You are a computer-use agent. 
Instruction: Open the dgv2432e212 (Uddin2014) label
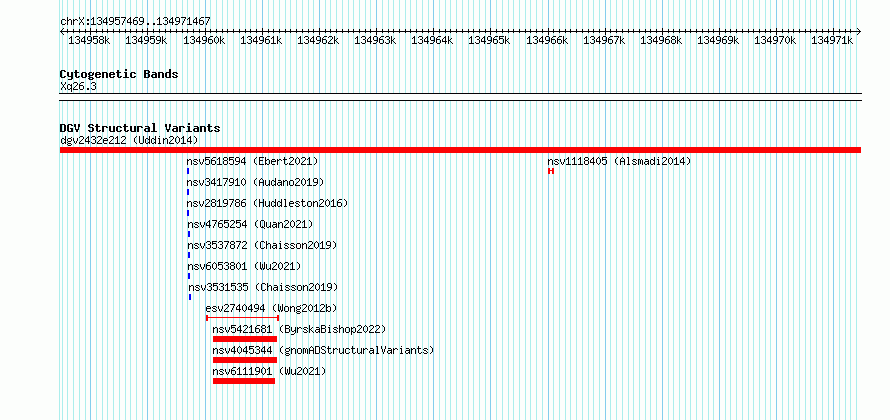pos(129,140)
